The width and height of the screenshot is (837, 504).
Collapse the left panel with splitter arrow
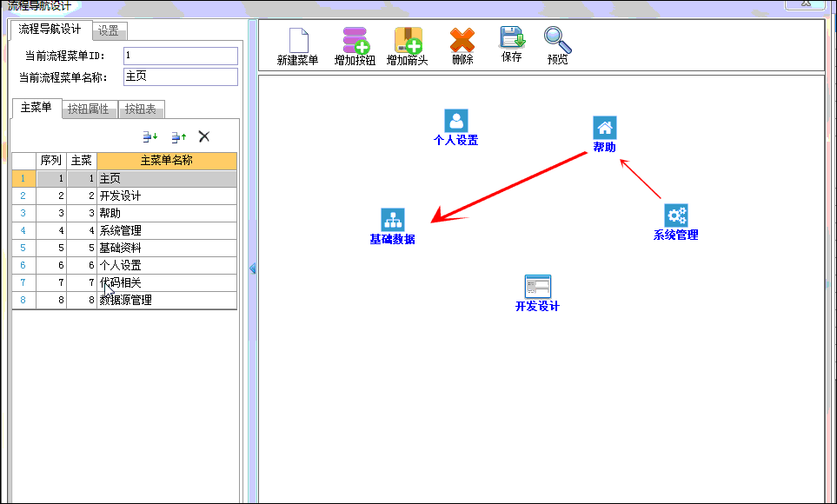pos(252,269)
